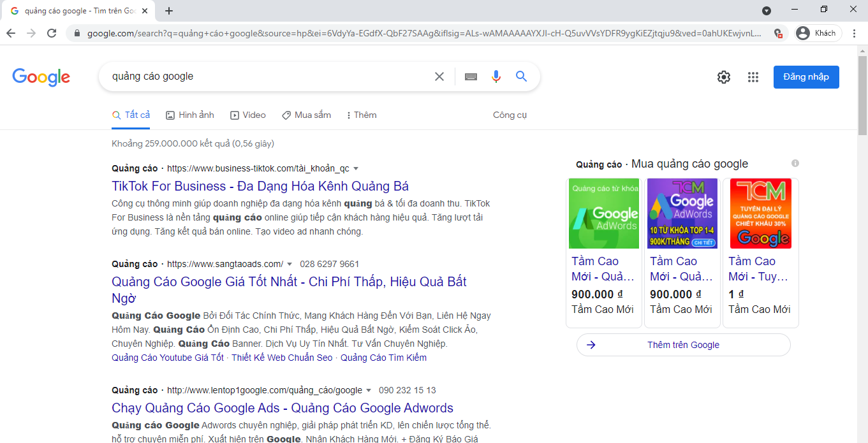Click the ad info icon beside Mua quảng cáo google
The image size is (868, 443).
(795, 163)
